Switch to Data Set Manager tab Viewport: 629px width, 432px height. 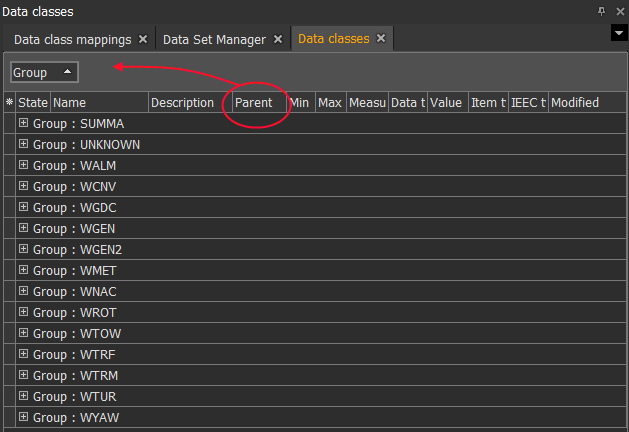214,39
